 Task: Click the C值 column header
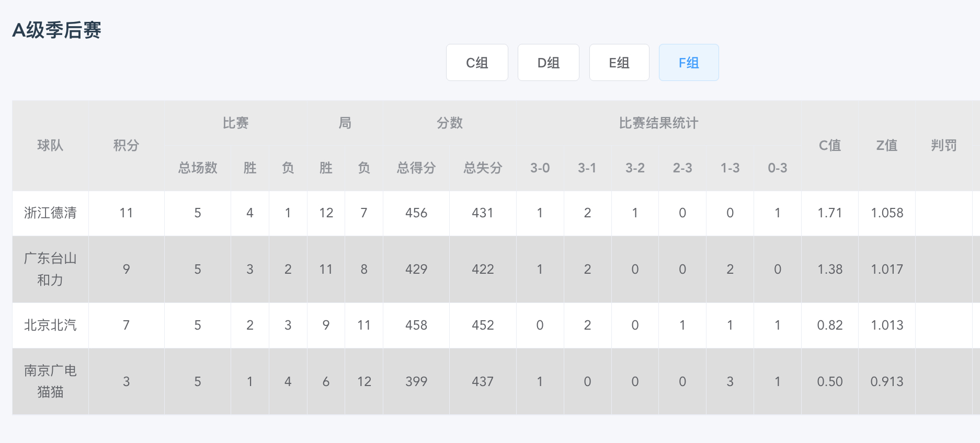[x=830, y=145]
